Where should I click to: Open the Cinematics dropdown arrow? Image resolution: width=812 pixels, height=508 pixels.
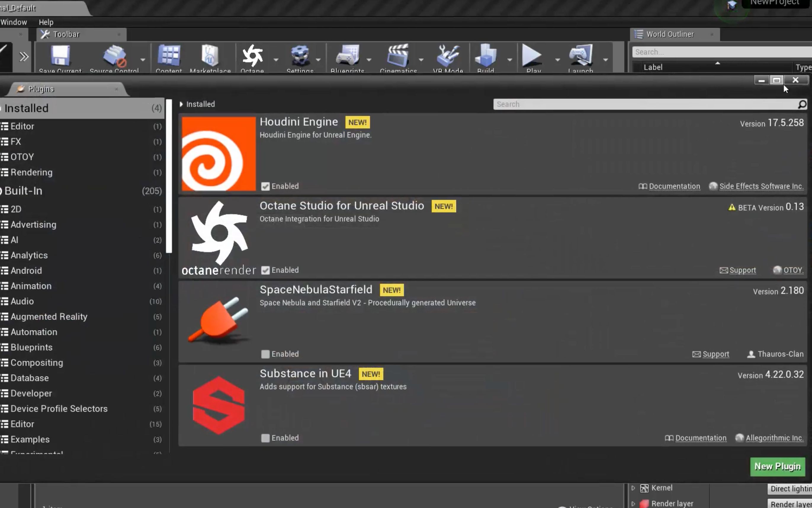[421, 60]
